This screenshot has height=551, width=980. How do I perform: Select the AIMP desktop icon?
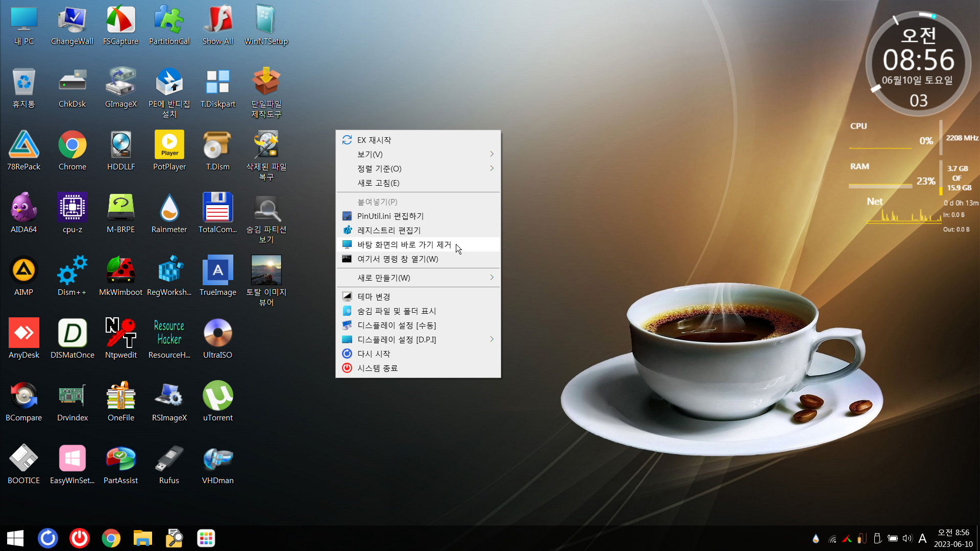[23, 277]
